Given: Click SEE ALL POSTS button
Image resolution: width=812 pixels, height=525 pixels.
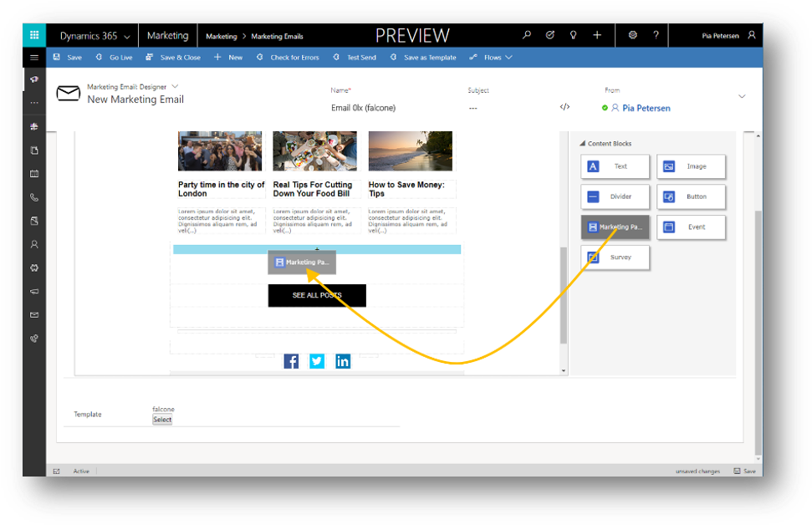Looking at the screenshot, I should (x=317, y=295).
